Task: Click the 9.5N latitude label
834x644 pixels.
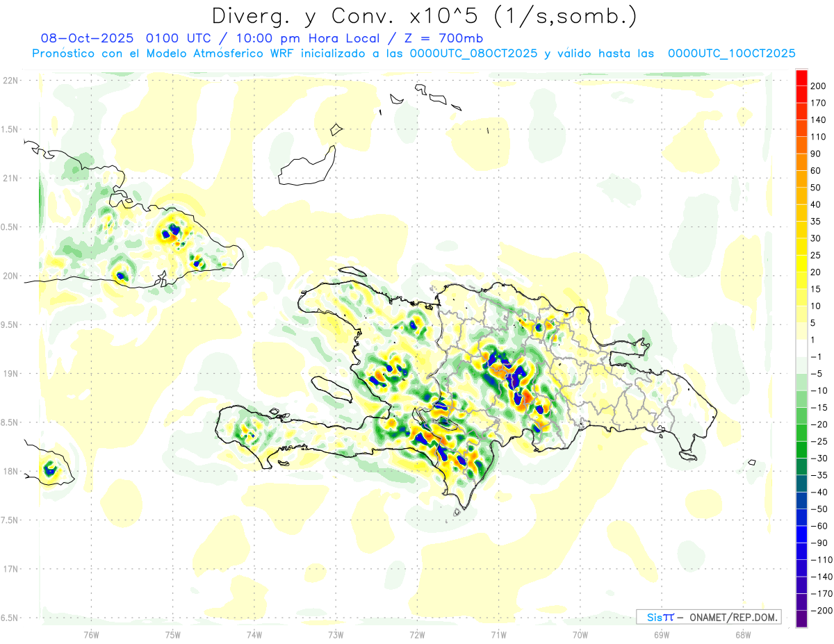Action: click(10, 324)
